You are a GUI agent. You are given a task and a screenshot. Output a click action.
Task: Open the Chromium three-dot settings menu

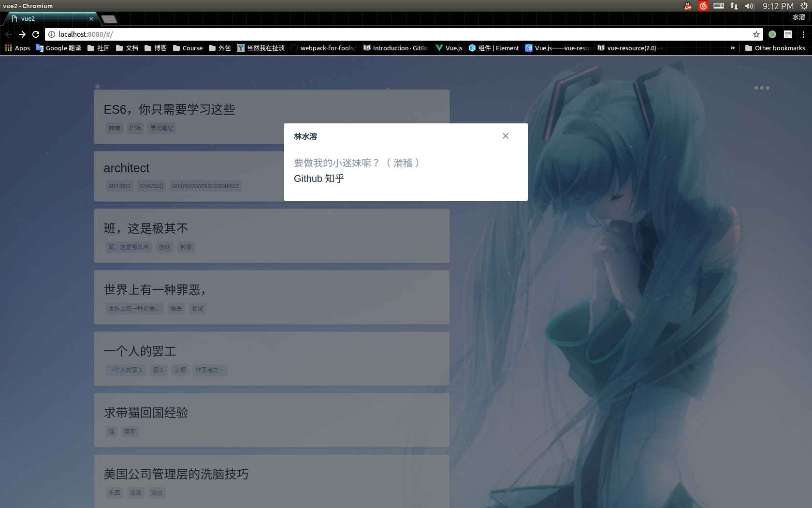[x=803, y=34]
